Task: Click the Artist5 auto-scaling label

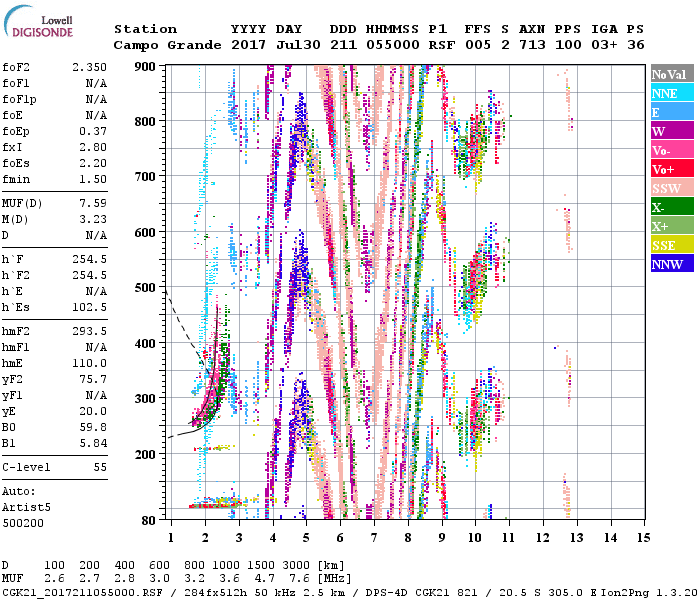Action: coord(25,507)
